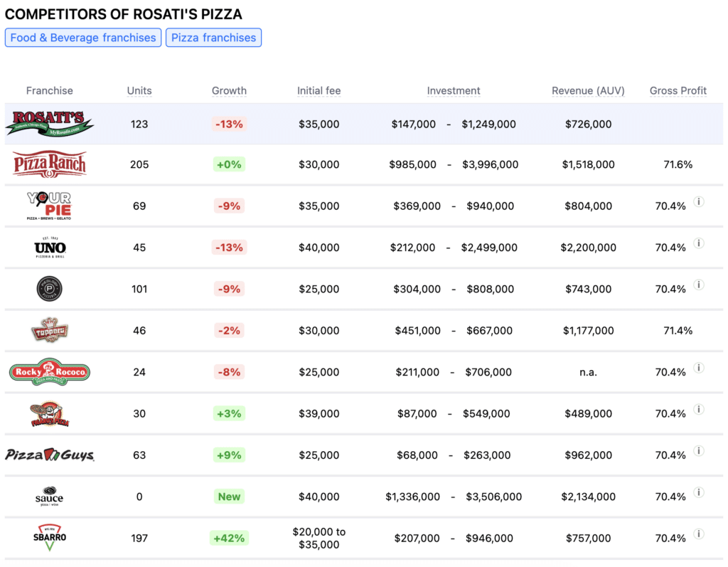Click the Figaro's Pizza logo

click(x=50, y=413)
